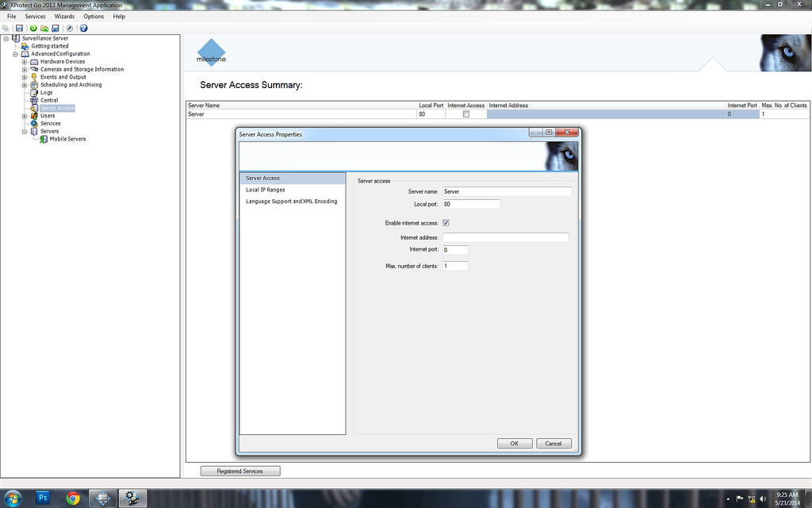812x508 pixels.
Task: Select Getting started label in the tree
Action: tap(50, 46)
